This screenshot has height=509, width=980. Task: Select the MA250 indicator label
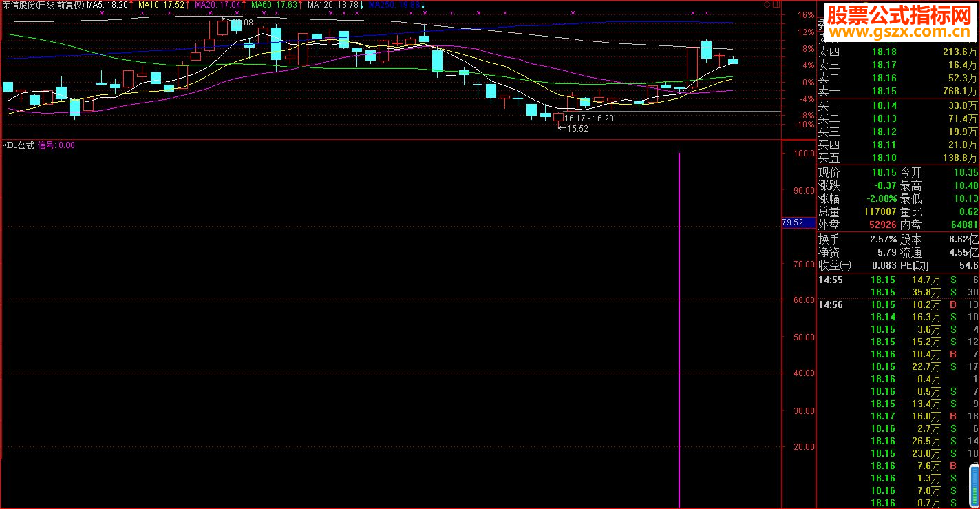394,5
